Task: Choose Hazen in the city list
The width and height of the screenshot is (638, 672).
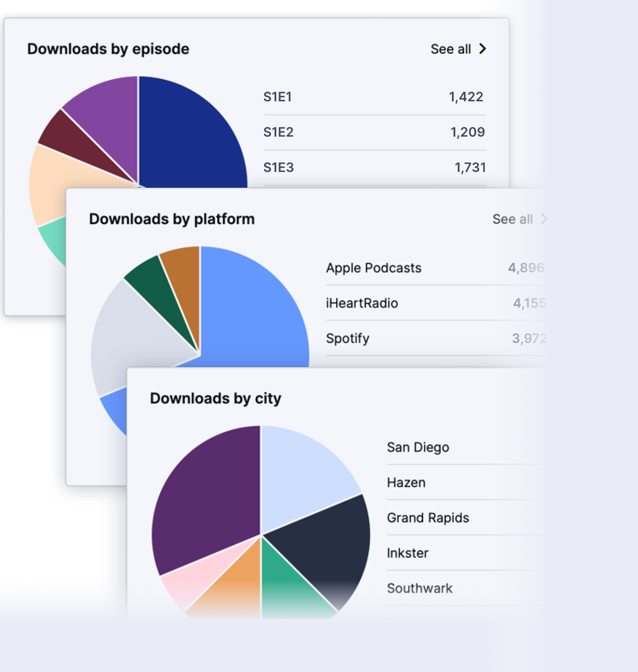Action: [x=406, y=482]
